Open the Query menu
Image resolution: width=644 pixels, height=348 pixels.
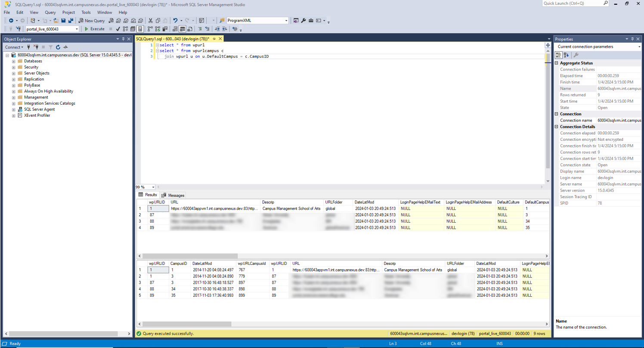(x=50, y=12)
